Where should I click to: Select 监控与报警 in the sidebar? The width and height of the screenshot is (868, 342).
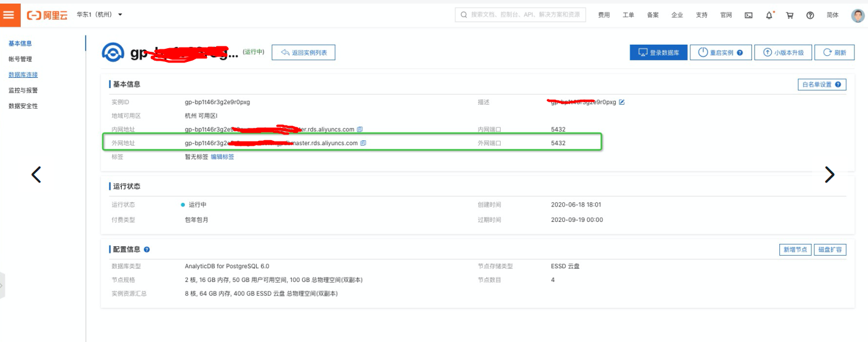(x=23, y=90)
